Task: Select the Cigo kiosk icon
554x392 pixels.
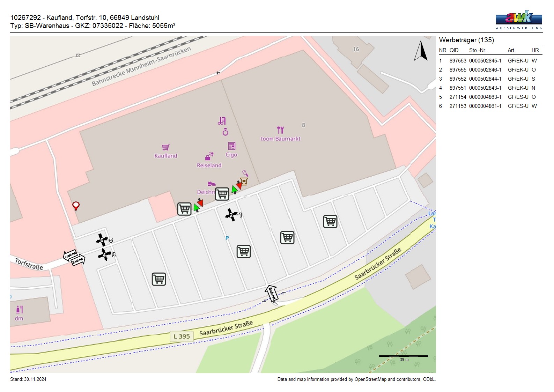Action: [x=231, y=146]
